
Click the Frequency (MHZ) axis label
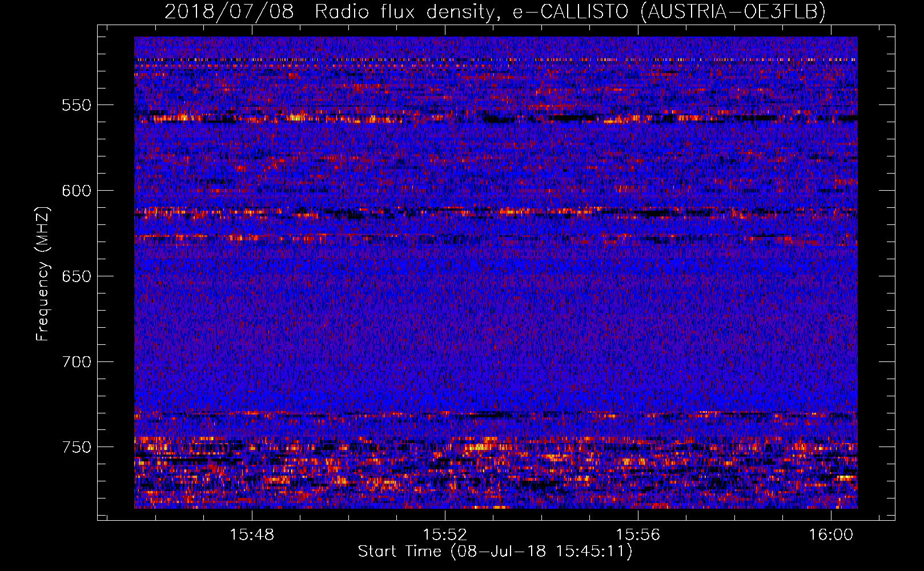click(x=43, y=274)
